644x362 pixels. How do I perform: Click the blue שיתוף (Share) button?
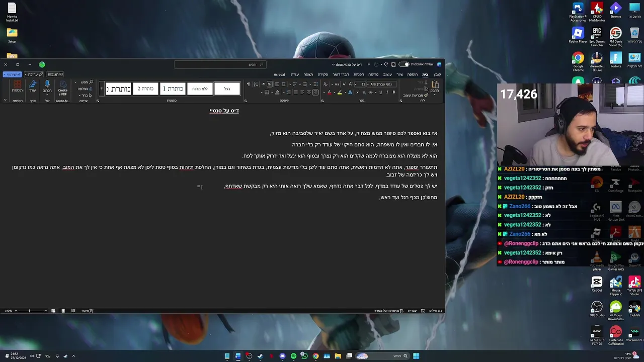12,74
